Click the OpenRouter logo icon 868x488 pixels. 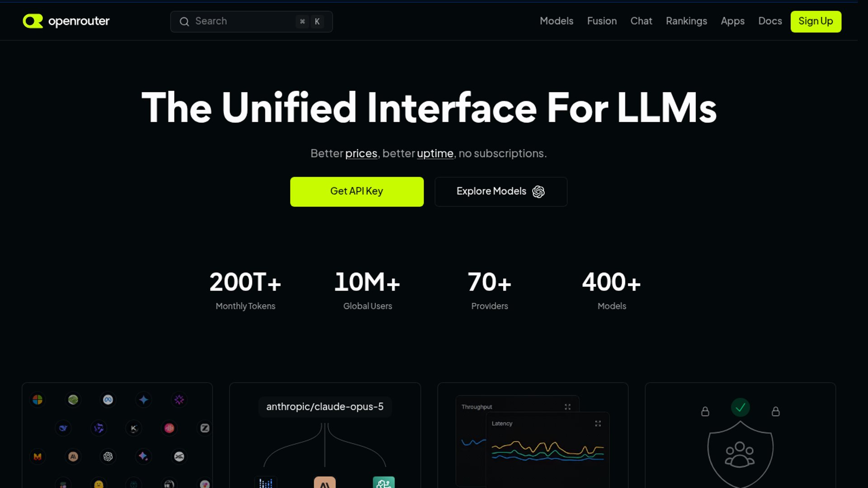[33, 21]
